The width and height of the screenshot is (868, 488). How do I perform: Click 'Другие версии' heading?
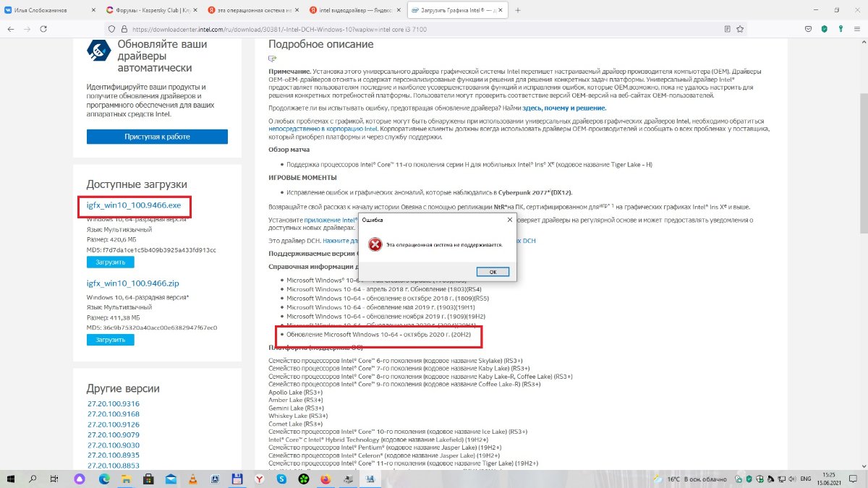coord(123,388)
